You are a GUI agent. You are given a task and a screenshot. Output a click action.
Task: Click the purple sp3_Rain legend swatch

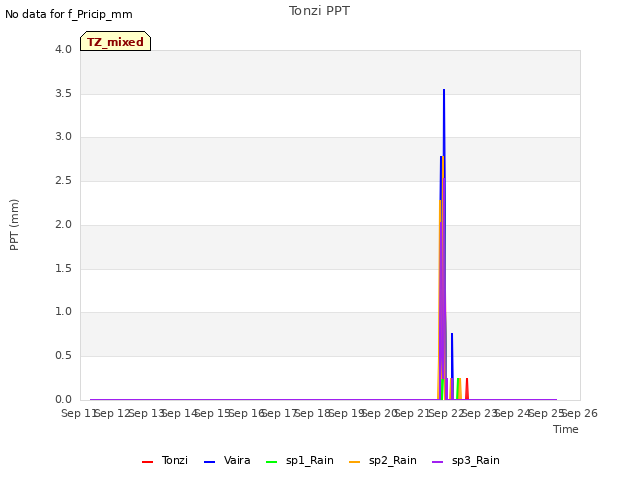click(x=438, y=462)
